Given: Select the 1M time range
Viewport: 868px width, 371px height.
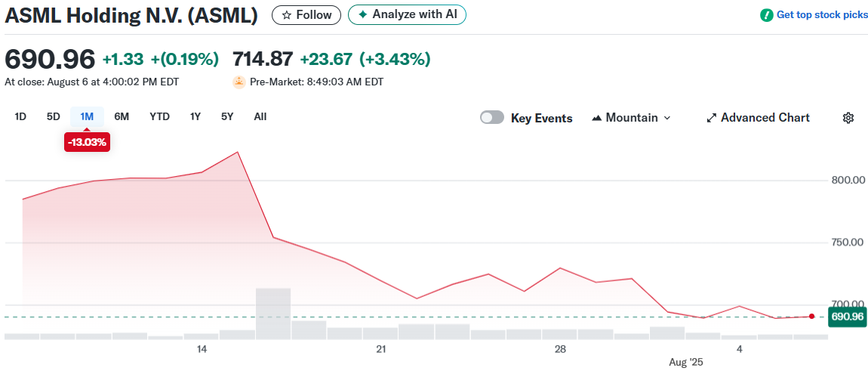Looking at the screenshot, I should coord(87,116).
